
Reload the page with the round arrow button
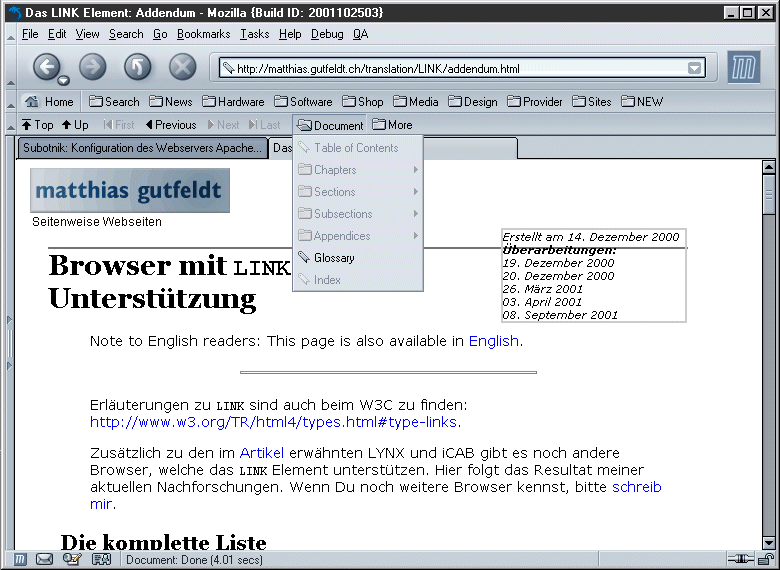tap(138, 67)
